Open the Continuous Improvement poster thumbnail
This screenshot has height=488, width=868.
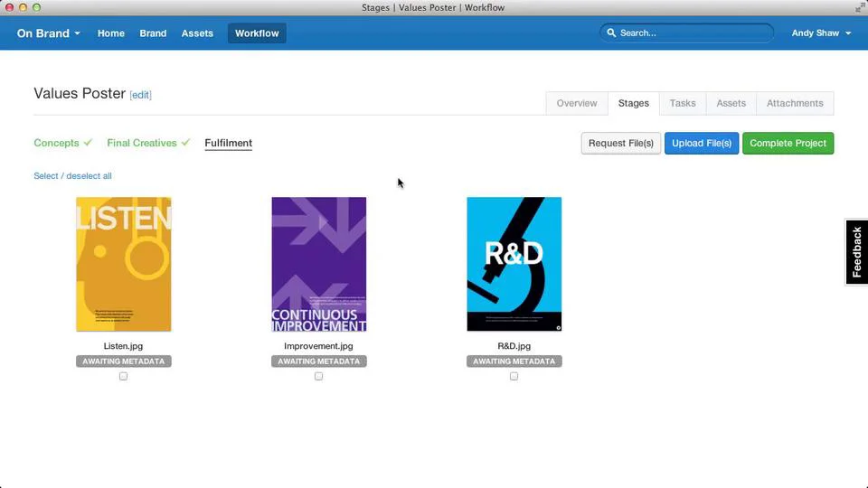pyautogui.click(x=319, y=265)
